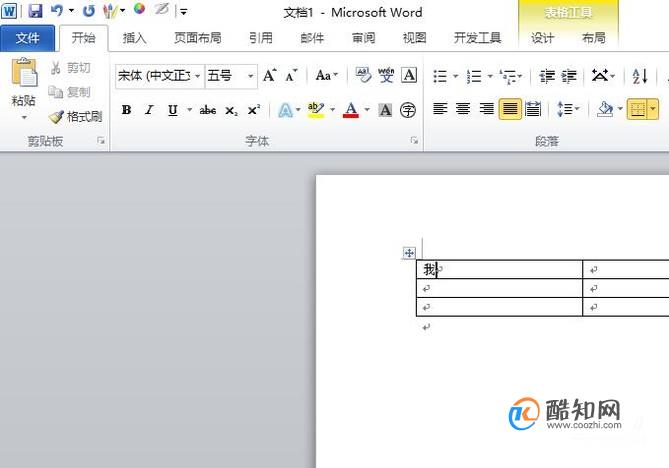The height and width of the screenshot is (468, 669).
Task: Apply red font color
Action: [351, 110]
